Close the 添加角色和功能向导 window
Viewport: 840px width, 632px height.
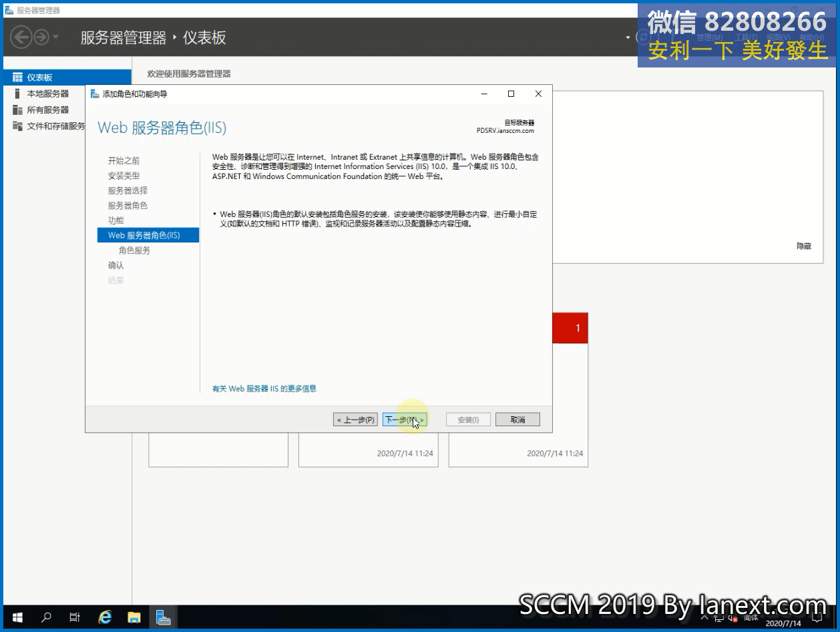click(x=538, y=94)
